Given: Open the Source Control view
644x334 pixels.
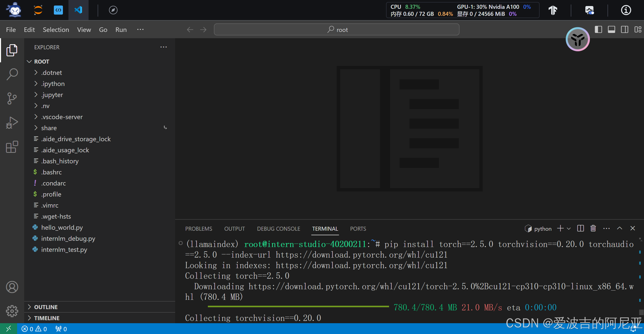Looking at the screenshot, I should tap(12, 98).
